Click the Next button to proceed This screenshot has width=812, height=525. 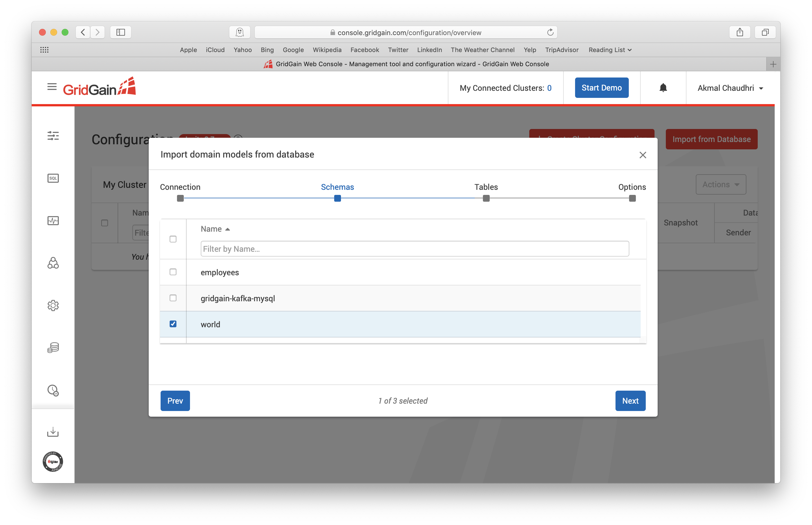[629, 401]
